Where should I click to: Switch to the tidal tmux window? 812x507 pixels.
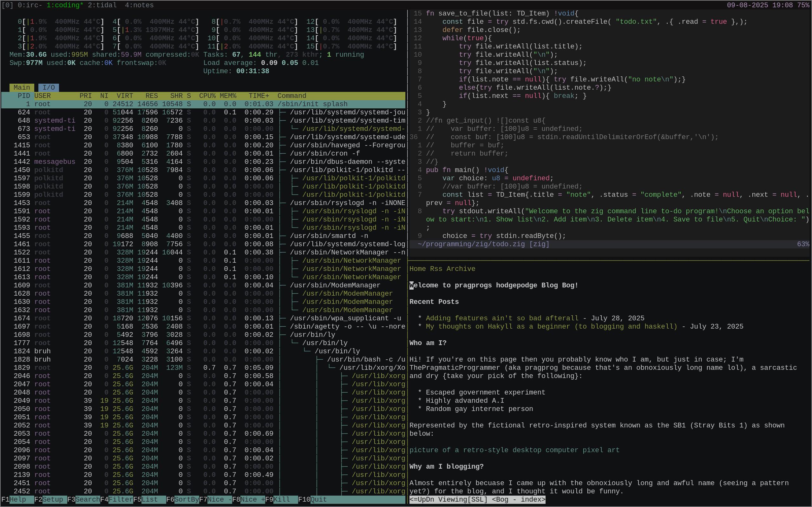[x=102, y=5]
